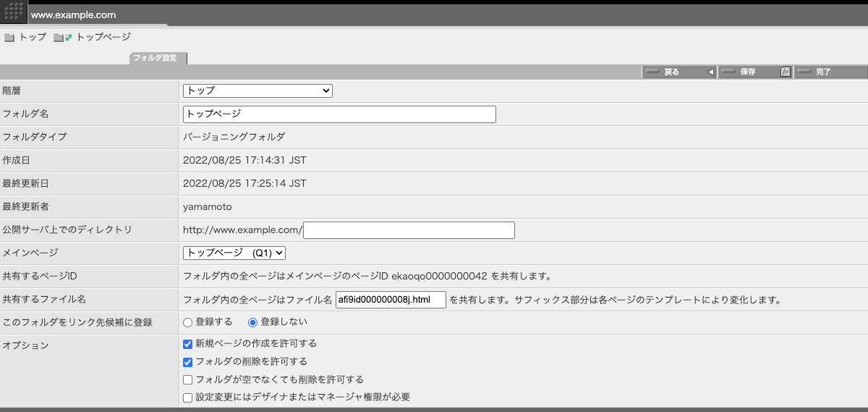The image size is (868, 412).
Task: Click the オプション row label
Action: (26, 345)
